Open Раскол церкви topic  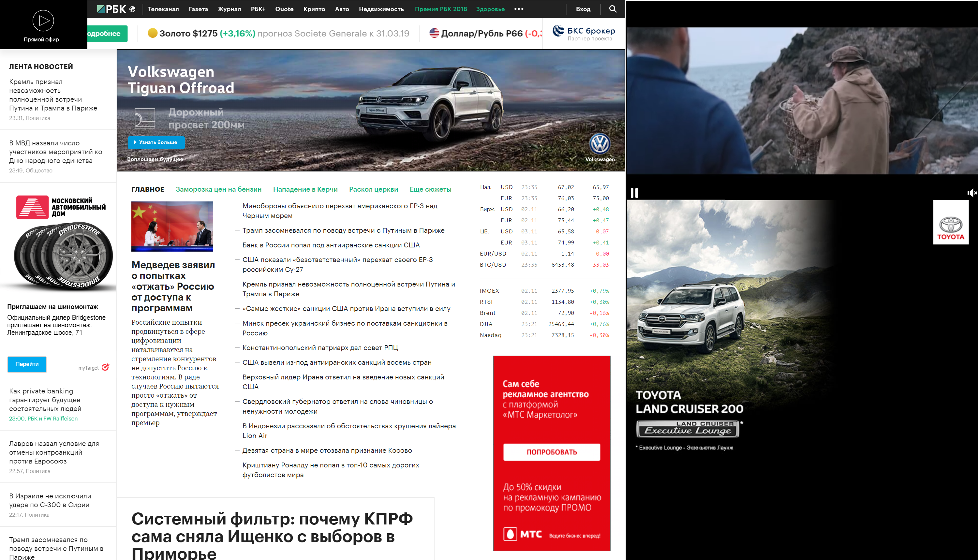click(373, 189)
